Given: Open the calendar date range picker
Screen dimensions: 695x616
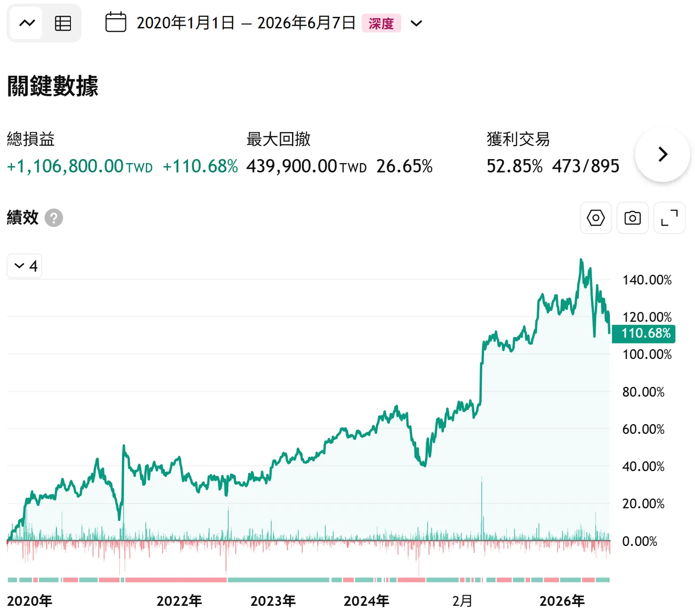Looking at the screenshot, I should tap(116, 23).
